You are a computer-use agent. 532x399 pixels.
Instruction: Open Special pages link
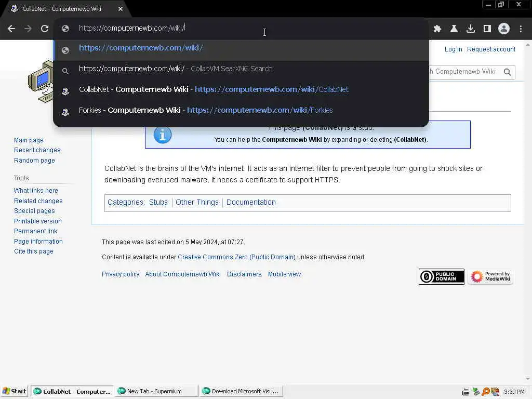coord(34,211)
